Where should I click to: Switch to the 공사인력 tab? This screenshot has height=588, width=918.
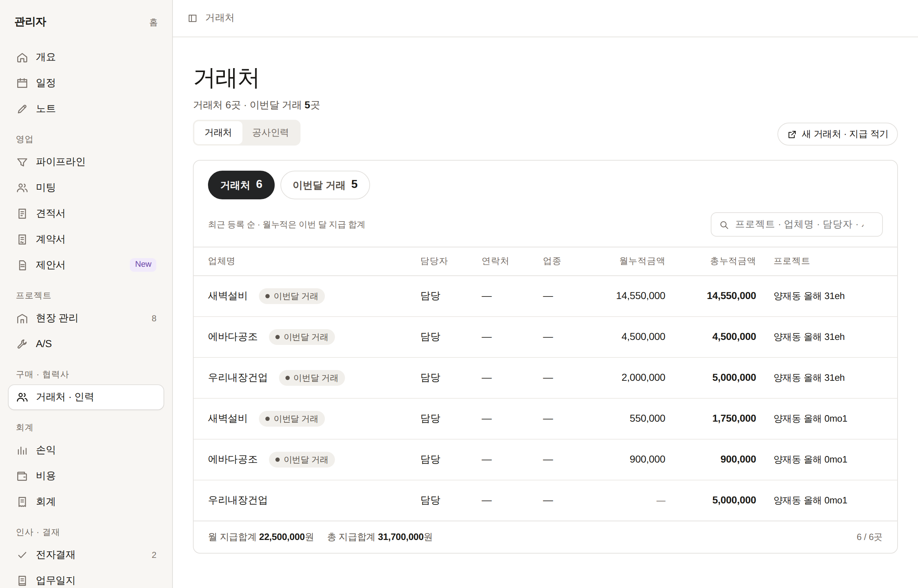pyautogui.click(x=270, y=133)
